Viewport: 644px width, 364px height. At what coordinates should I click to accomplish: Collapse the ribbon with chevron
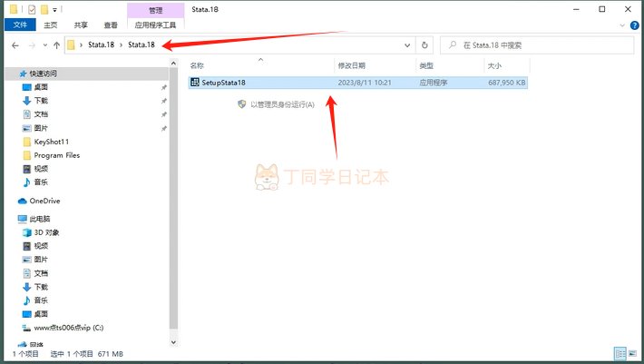pyautogui.click(x=622, y=25)
